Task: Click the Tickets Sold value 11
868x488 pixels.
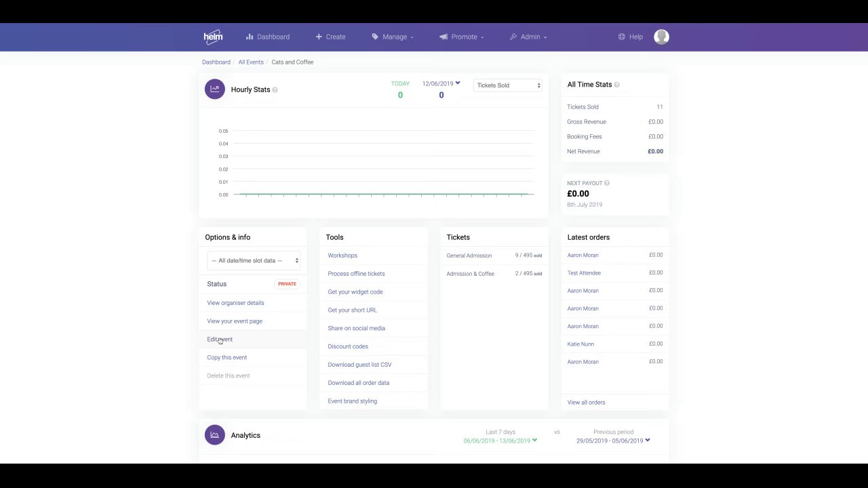Action: point(660,107)
